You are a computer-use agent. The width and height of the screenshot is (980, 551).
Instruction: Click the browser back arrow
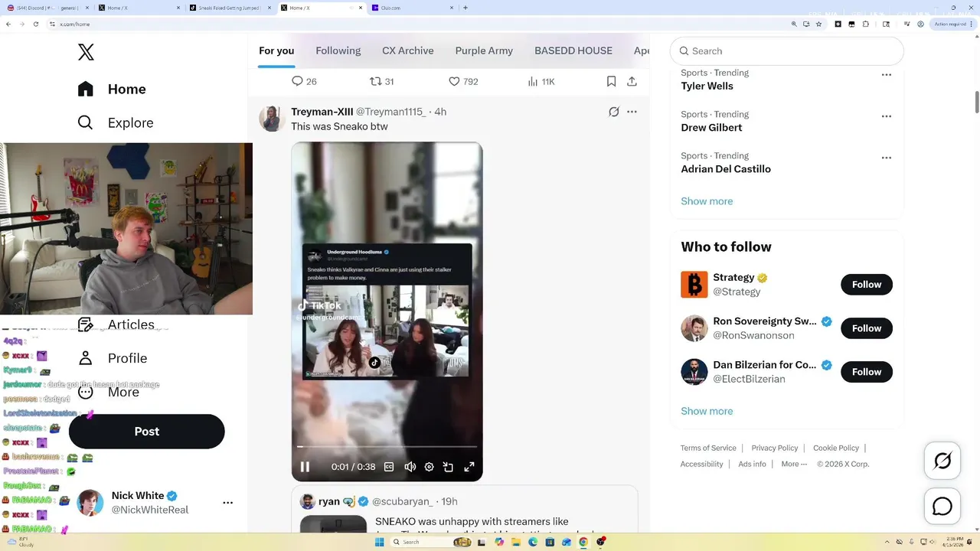coord(8,24)
